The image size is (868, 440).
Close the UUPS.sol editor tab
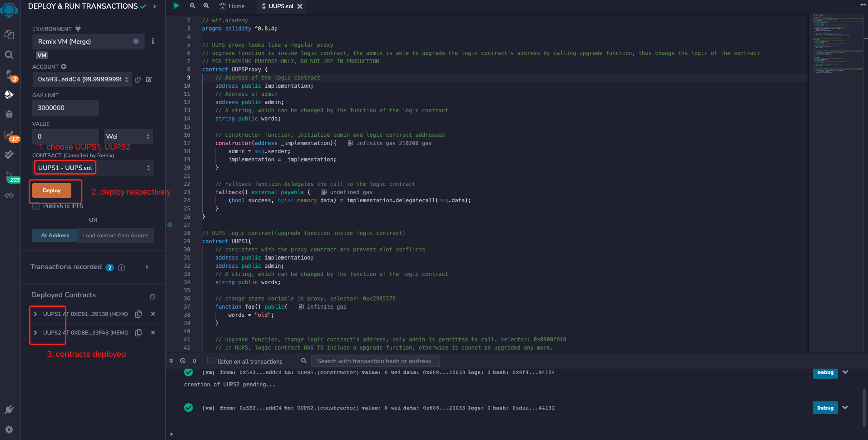300,6
